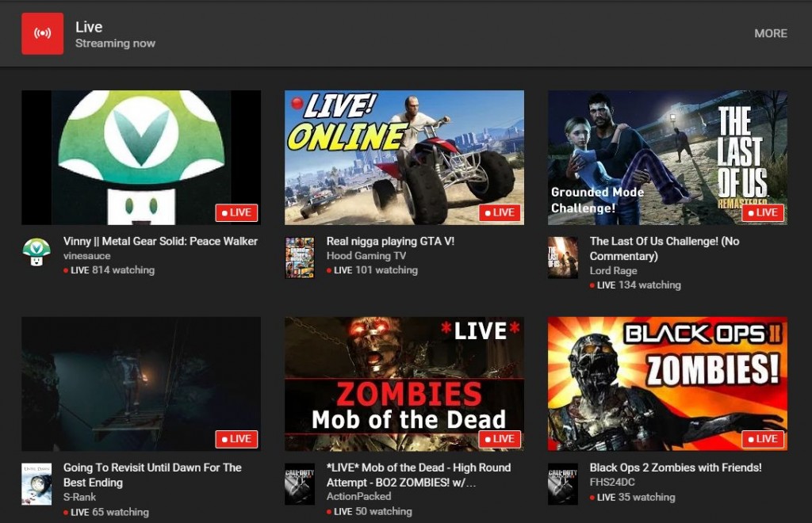Visit the Hood Gaming TV channel name

tap(366, 255)
